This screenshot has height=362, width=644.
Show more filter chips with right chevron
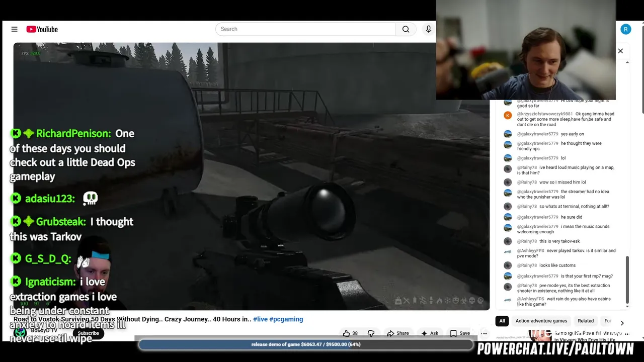pyautogui.click(x=622, y=323)
